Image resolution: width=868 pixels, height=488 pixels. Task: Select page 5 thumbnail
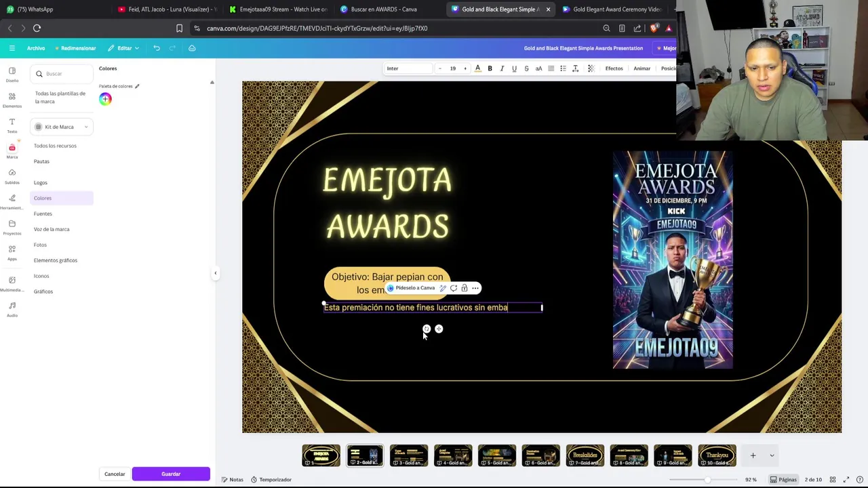(x=497, y=455)
